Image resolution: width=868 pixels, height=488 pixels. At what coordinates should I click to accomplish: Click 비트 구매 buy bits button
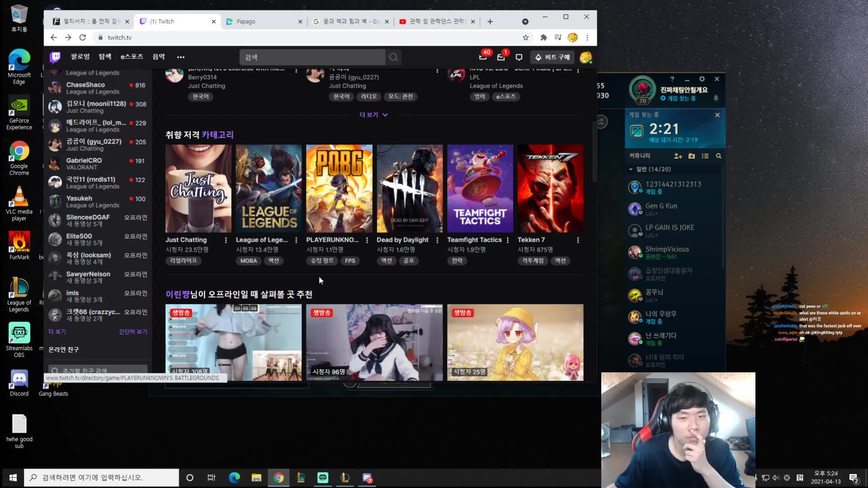point(552,57)
